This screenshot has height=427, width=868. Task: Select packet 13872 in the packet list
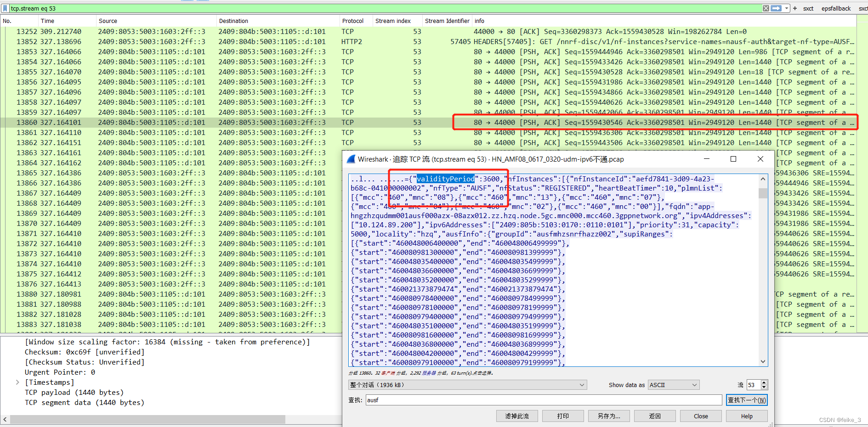coord(171,244)
